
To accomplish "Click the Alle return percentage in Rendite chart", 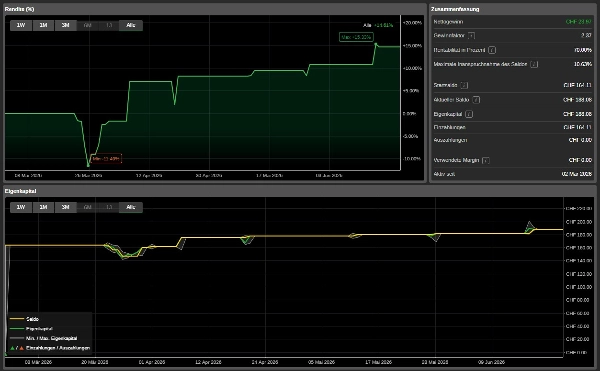I will click(383, 25).
